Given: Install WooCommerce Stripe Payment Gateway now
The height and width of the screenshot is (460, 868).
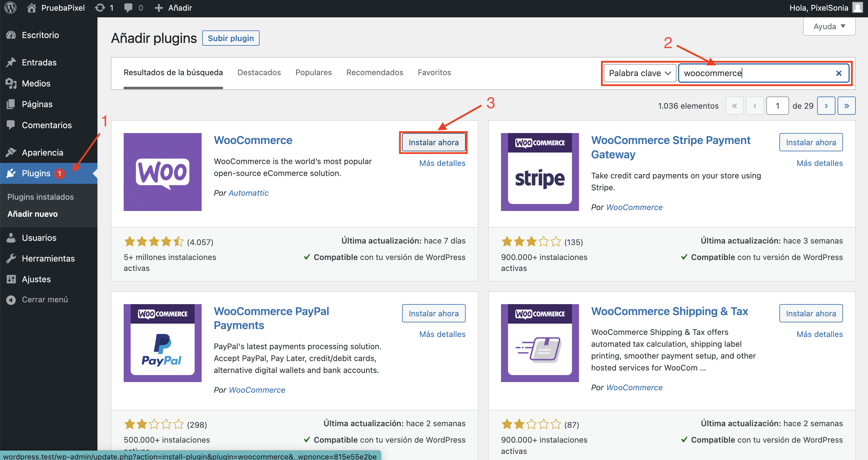Looking at the screenshot, I should 811,142.
